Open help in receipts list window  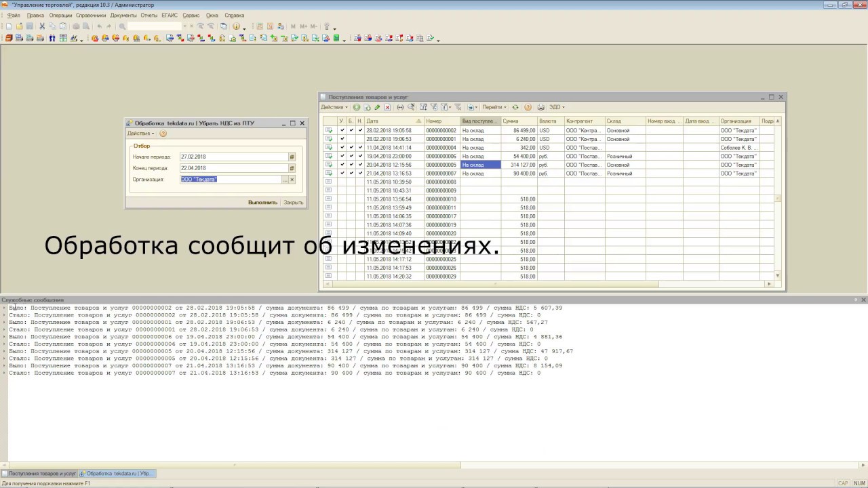click(528, 107)
